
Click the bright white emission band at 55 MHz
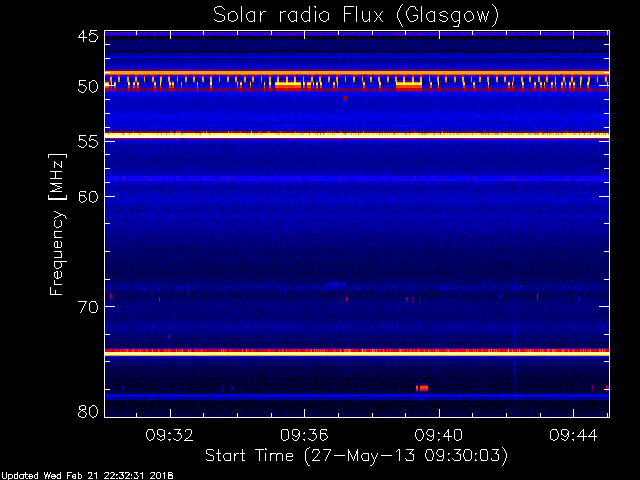click(x=357, y=135)
